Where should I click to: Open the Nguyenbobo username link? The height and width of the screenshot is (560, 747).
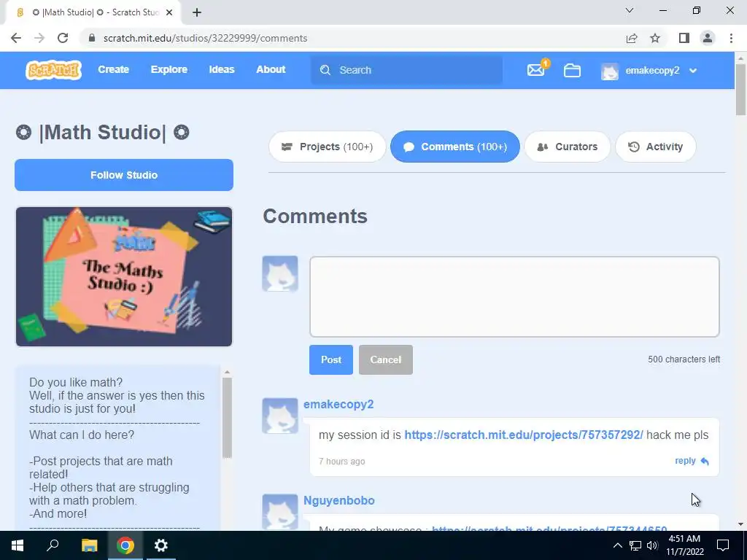[338, 500]
